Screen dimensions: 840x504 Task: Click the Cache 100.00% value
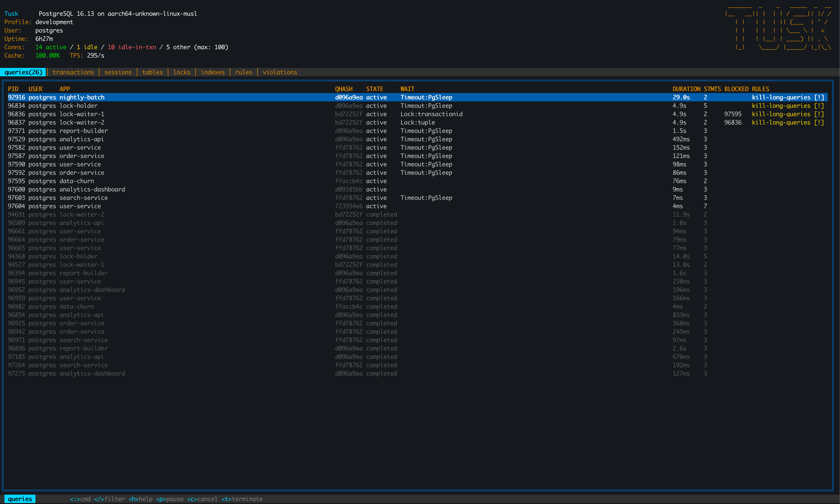coord(47,55)
